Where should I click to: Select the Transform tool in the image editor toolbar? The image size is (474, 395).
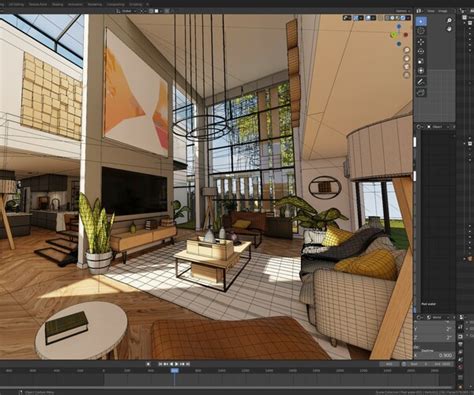coord(421,70)
